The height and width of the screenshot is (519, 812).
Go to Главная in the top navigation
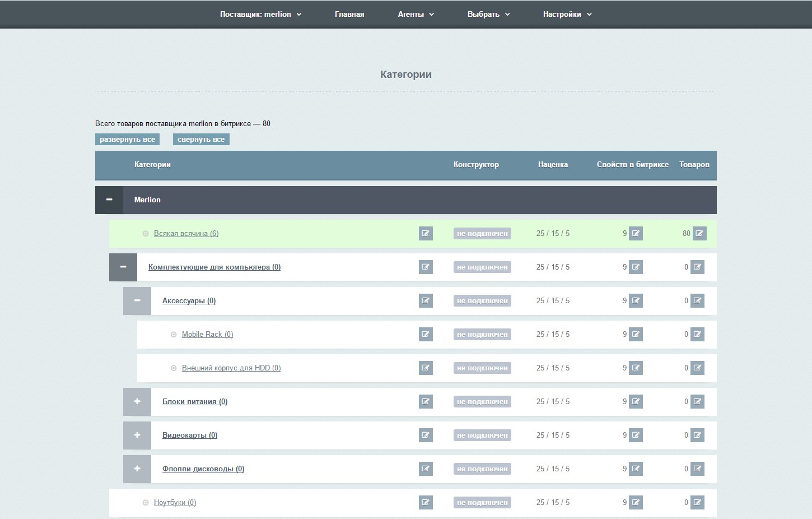click(349, 14)
